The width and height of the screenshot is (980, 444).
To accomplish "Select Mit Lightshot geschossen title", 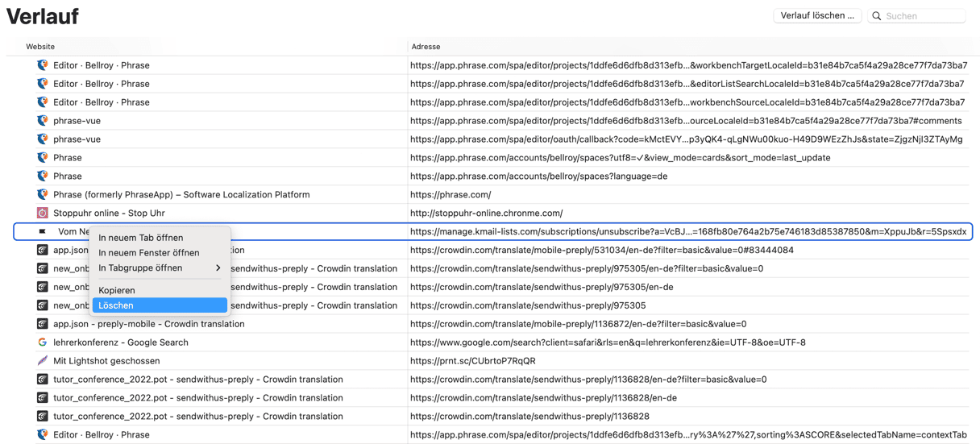I will (x=106, y=360).
